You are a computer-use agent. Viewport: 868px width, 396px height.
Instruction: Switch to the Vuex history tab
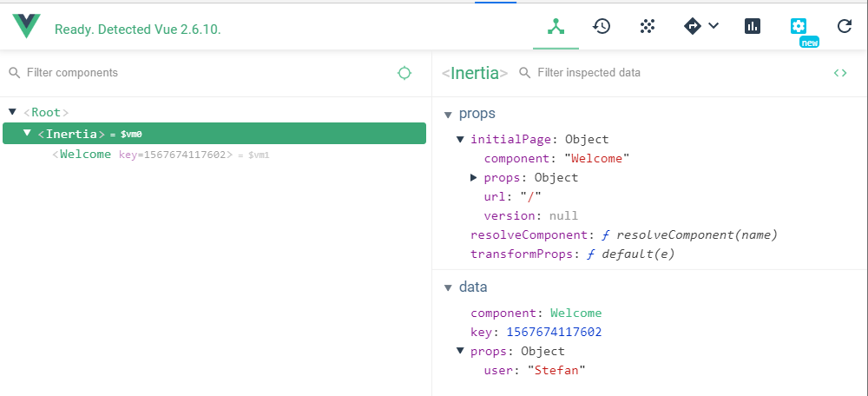tap(602, 26)
